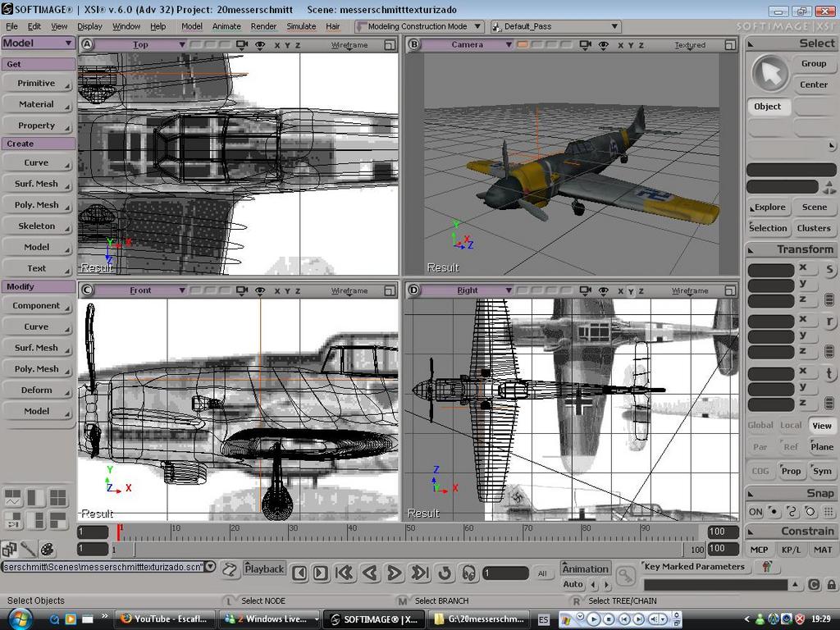Open the Simulate menu

301,26
